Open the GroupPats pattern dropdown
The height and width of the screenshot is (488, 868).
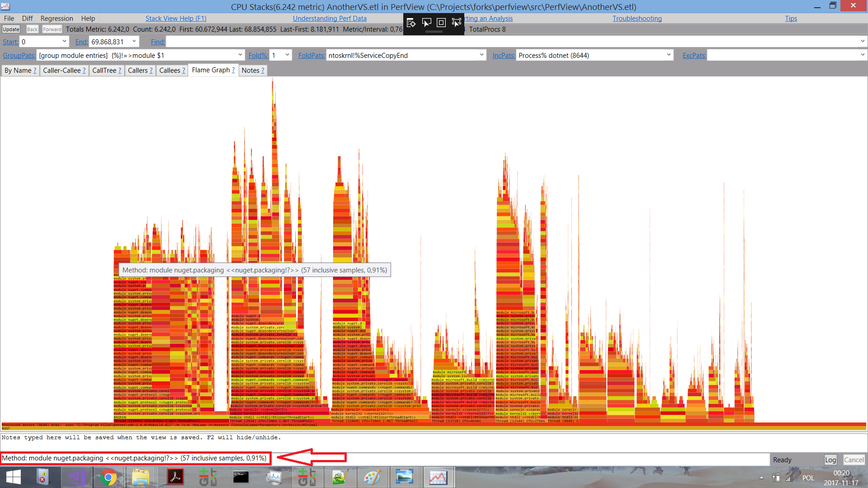[x=241, y=55]
